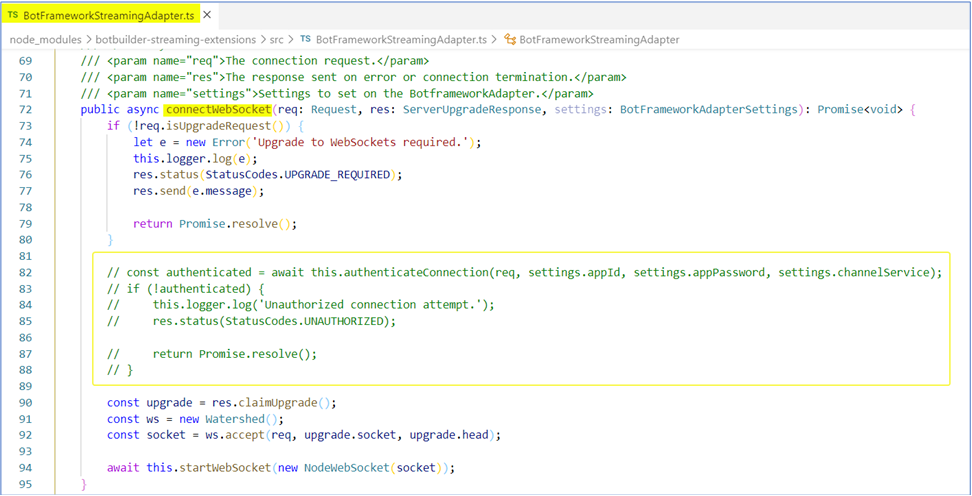This screenshot has height=496, width=972.
Task: Click the highlighted connectWebSocket method name
Action: click(x=218, y=110)
